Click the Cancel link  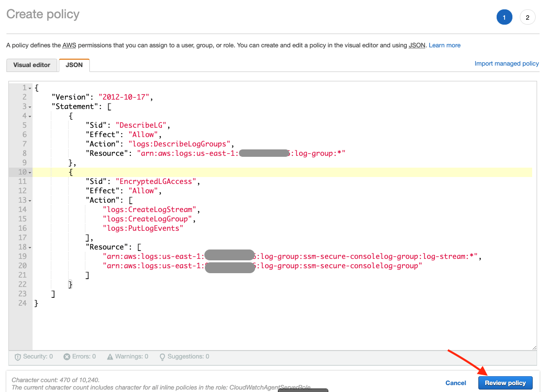point(455,383)
